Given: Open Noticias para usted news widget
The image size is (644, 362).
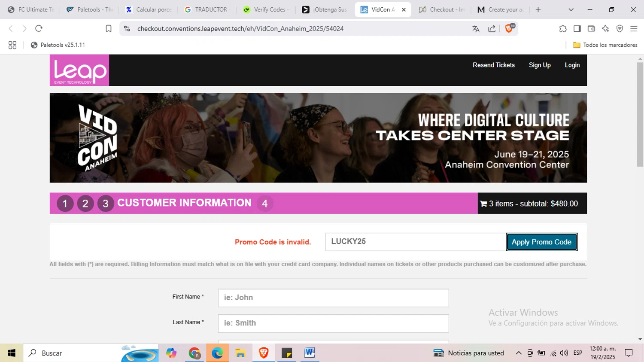Looking at the screenshot, I should coord(468,353).
